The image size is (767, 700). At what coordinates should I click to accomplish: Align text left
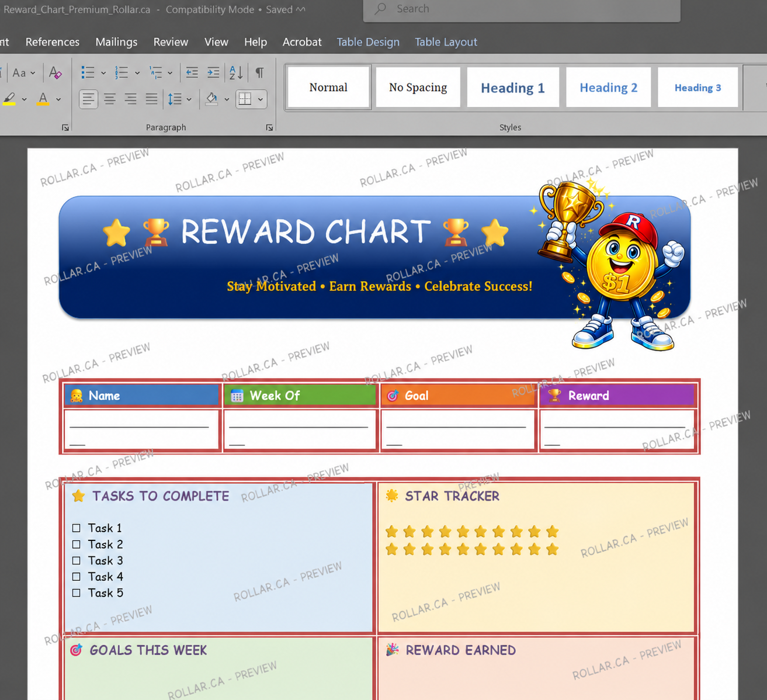coord(88,99)
